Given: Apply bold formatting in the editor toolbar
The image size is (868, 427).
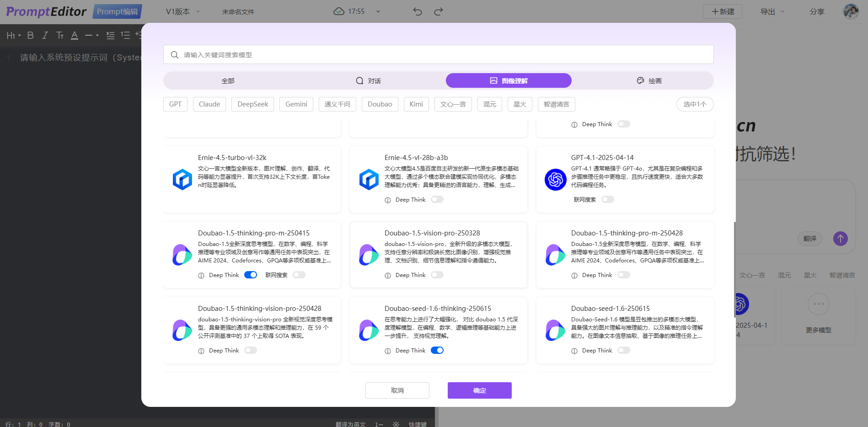Looking at the screenshot, I should [x=30, y=35].
